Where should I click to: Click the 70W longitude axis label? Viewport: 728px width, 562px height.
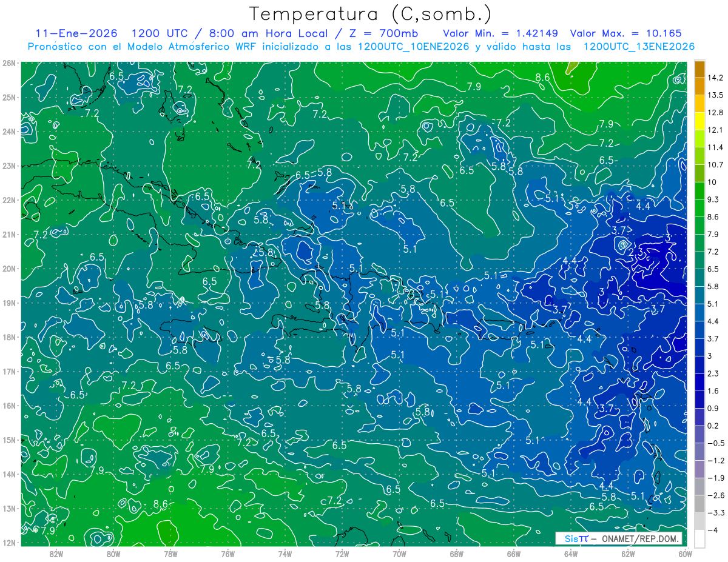399,554
